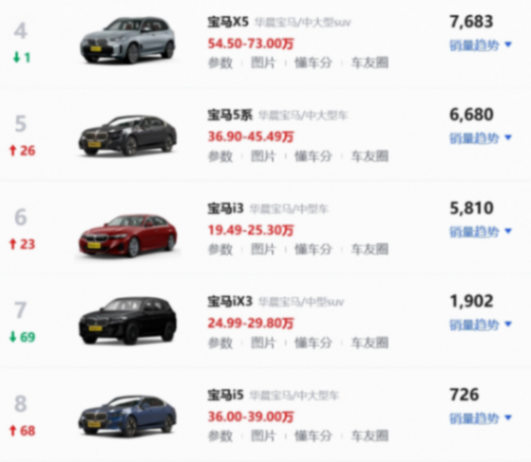Open the black 宝马iX3 car image

pos(127,321)
